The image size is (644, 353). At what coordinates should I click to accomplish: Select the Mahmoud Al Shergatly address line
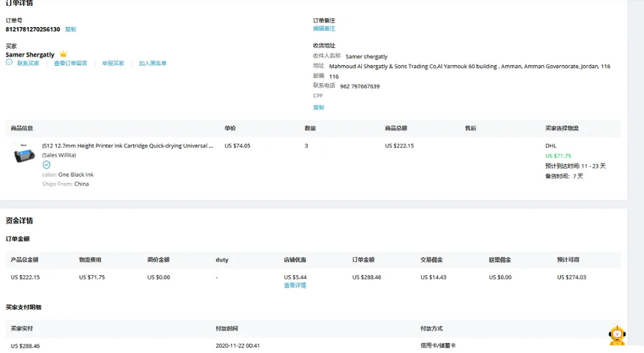(469, 66)
